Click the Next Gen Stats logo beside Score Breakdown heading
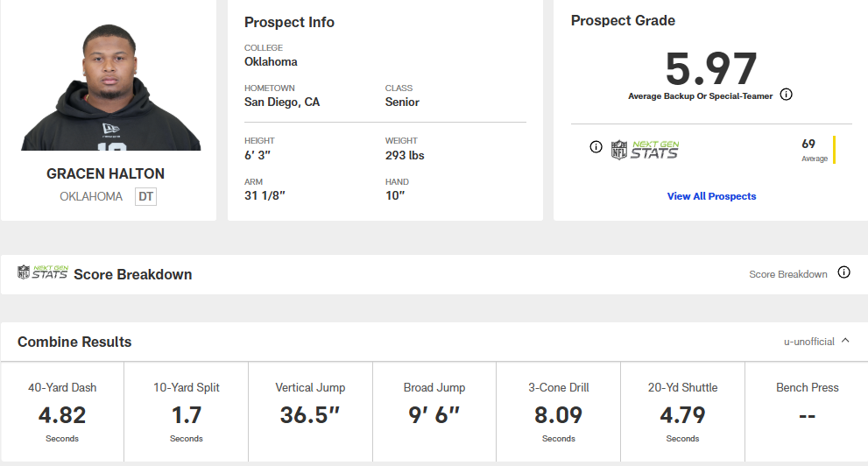Viewport: 868px width, 466px height. click(x=42, y=273)
